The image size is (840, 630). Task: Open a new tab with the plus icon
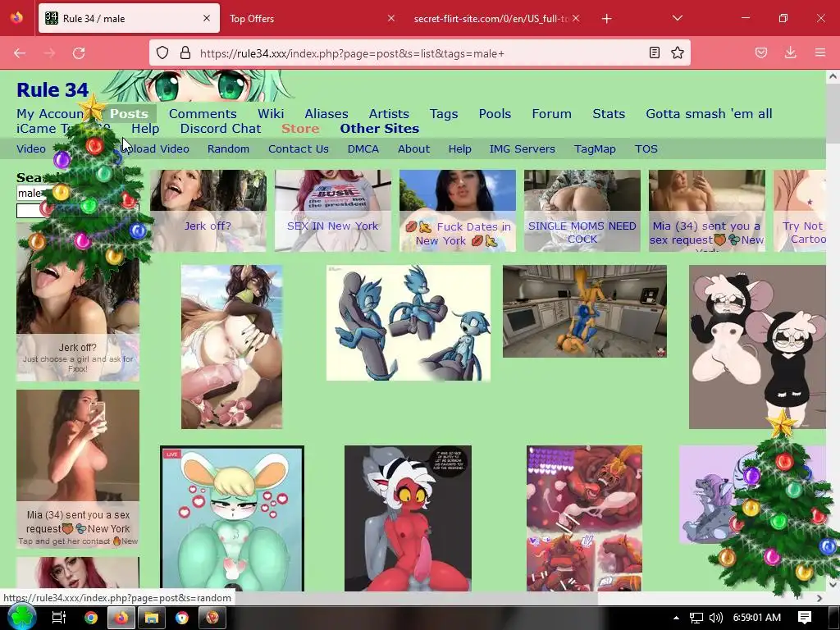point(606,19)
